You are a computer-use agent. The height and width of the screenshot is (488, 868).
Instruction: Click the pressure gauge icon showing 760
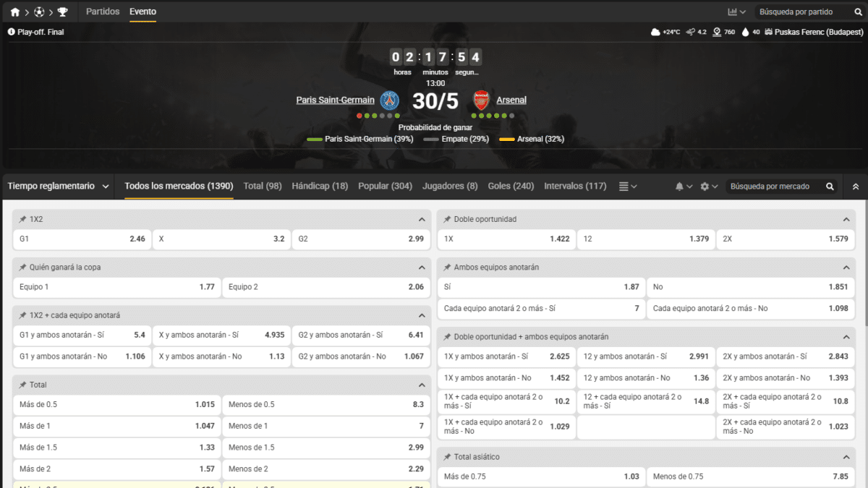pyautogui.click(x=717, y=32)
